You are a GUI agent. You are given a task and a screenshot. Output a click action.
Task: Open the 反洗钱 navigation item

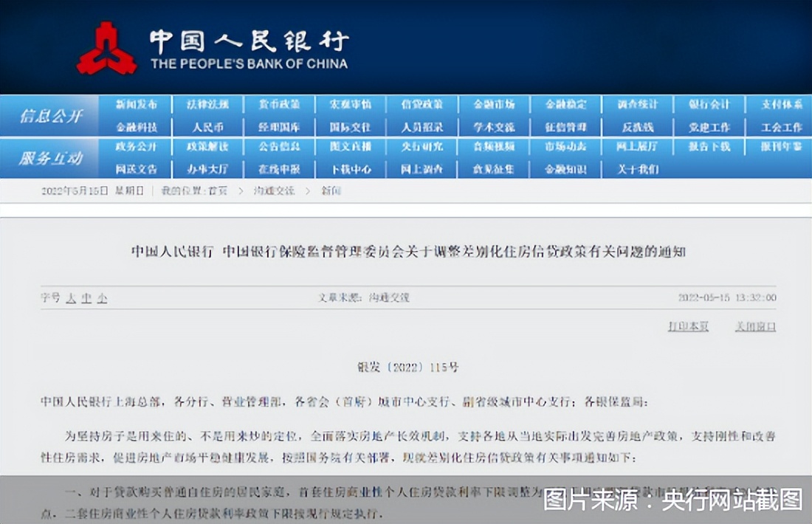(x=636, y=125)
